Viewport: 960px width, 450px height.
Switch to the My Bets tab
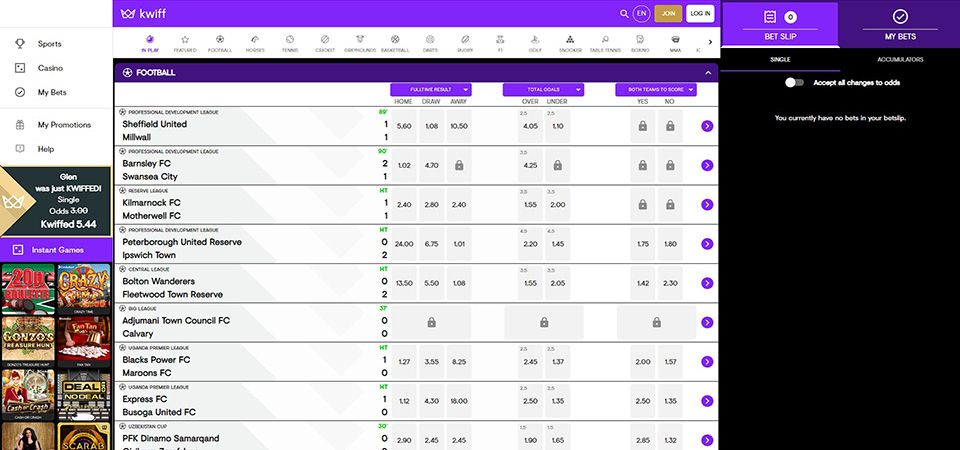tap(900, 24)
